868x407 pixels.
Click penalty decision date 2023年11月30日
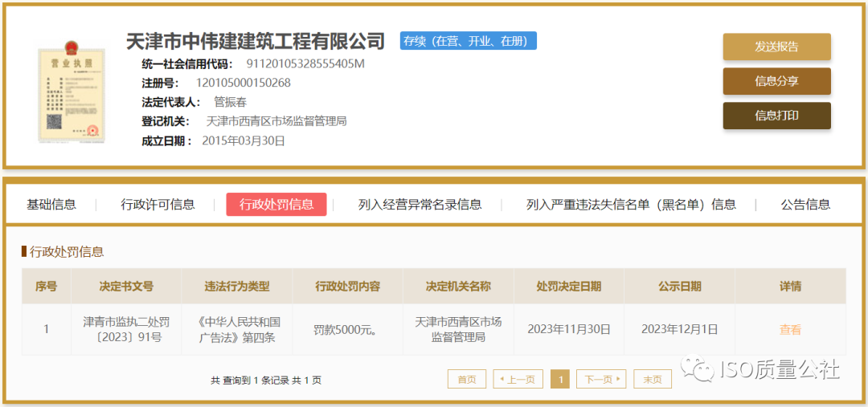coord(568,330)
